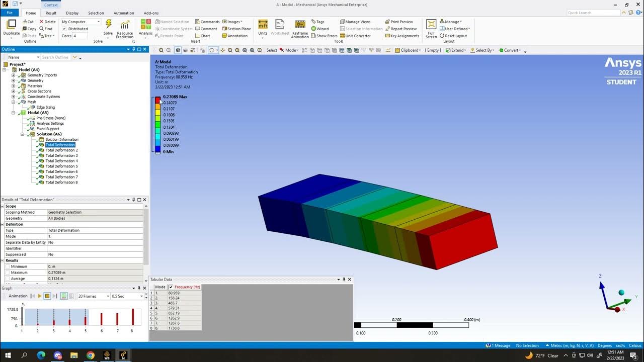
Task: Insert Commands object
Action: click(207, 22)
